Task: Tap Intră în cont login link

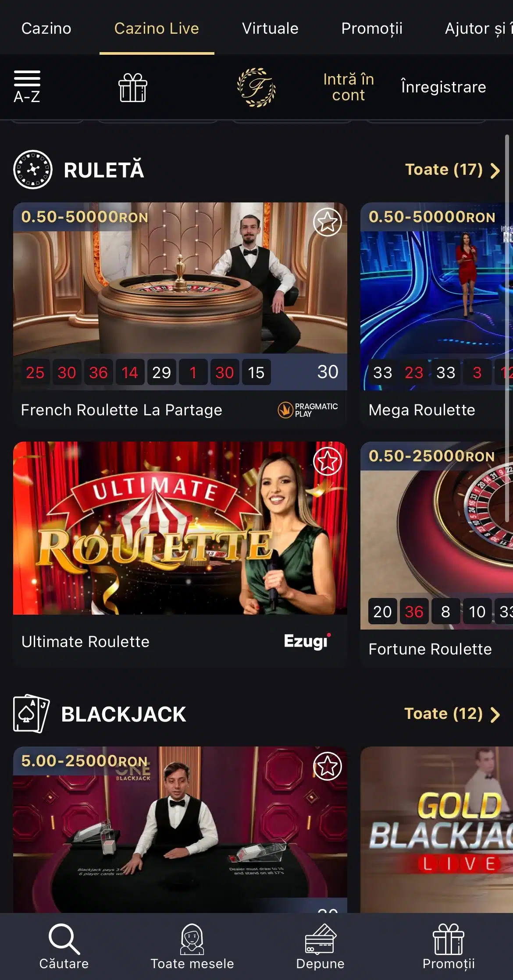Action: (349, 87)
